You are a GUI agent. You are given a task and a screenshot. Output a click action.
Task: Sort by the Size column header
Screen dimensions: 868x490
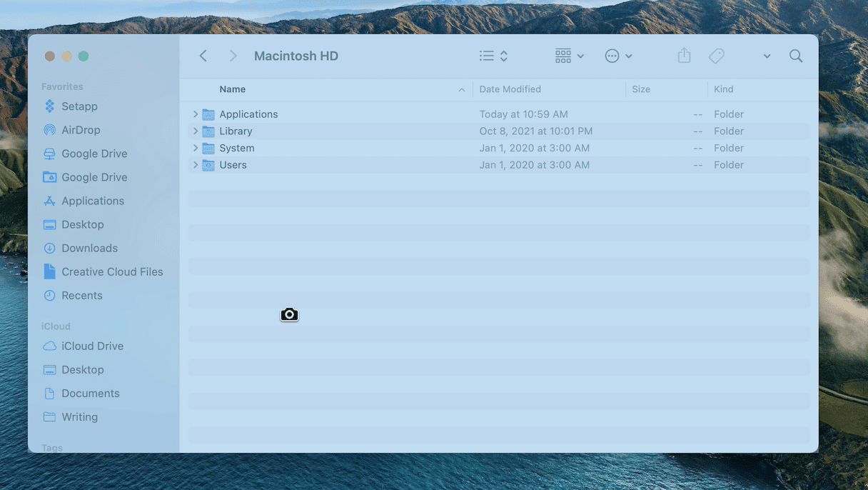(641, 89)
